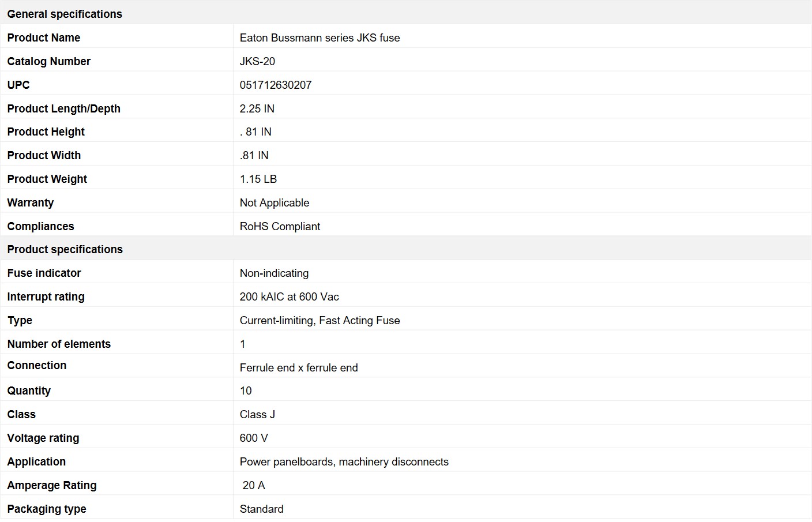
Task: Select the 'Application' label
Action: 36,461
